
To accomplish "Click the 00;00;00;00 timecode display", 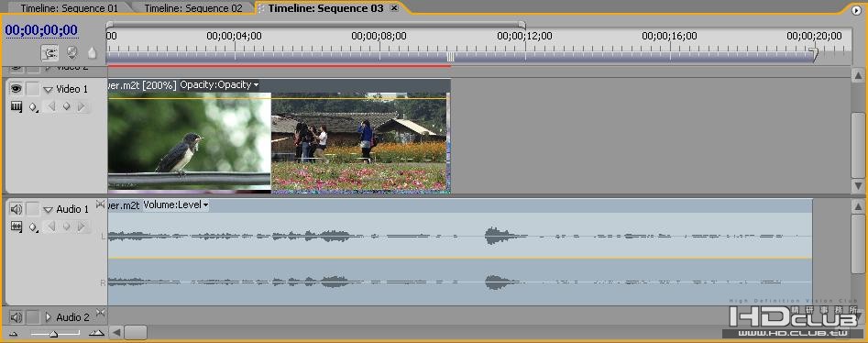I will (41, 30).
